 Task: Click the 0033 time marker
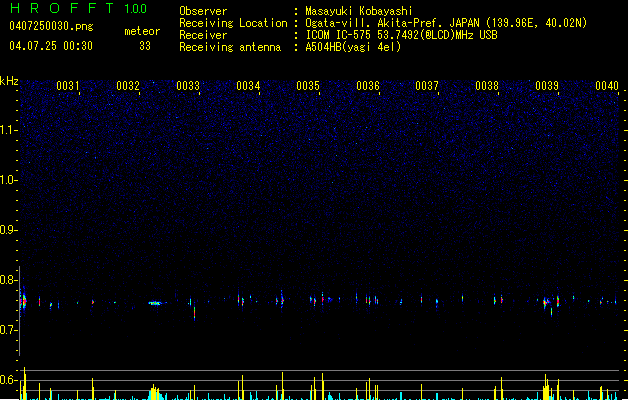[188, 86]
